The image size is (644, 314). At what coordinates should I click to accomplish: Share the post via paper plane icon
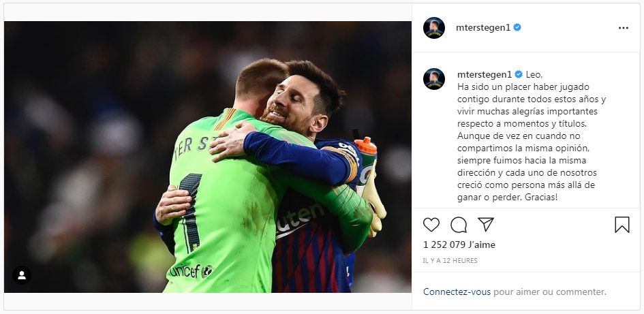[x=485, y=225]
